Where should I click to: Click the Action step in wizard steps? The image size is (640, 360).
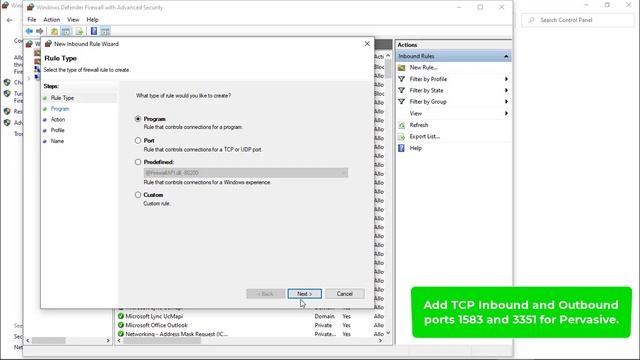[58, 119]
